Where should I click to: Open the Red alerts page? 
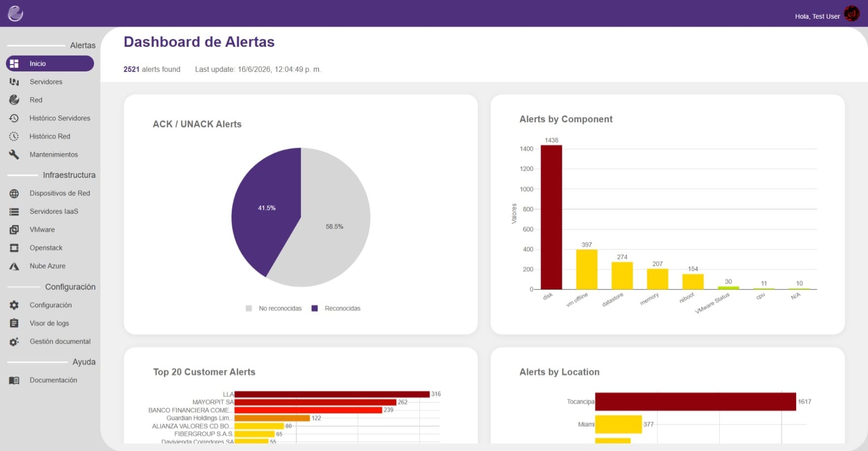point(36,100)
